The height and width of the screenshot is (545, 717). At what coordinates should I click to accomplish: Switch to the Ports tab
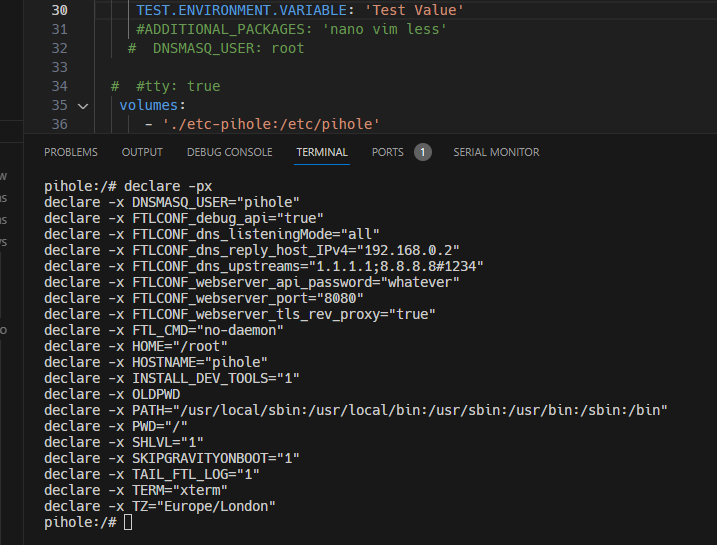point(388,152)
